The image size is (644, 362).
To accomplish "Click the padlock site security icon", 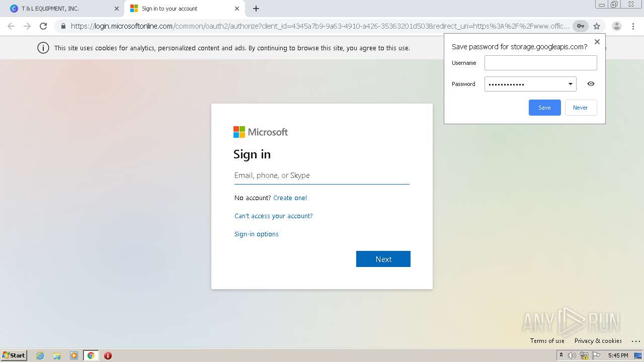I will coord(63,26).
